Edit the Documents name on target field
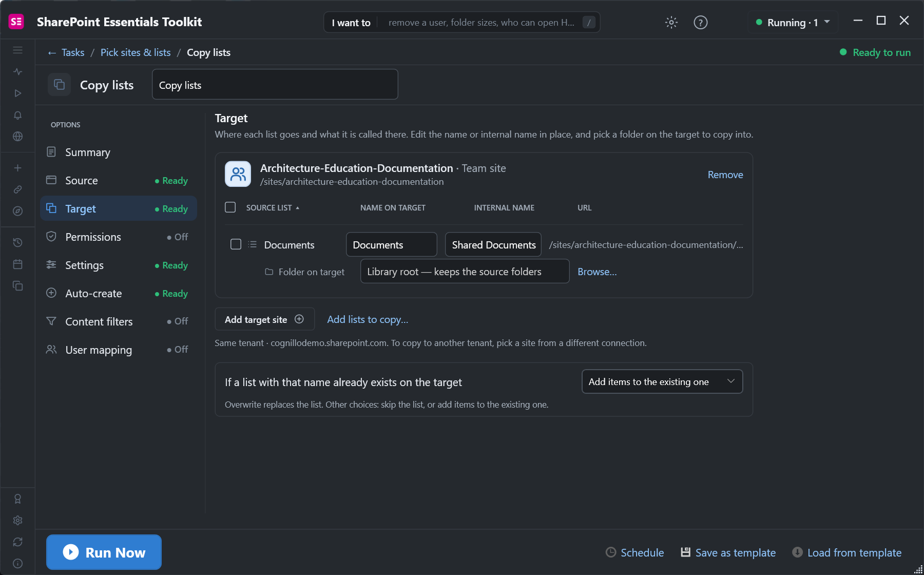This screenshot has height=575, width=924. [392, 244]
